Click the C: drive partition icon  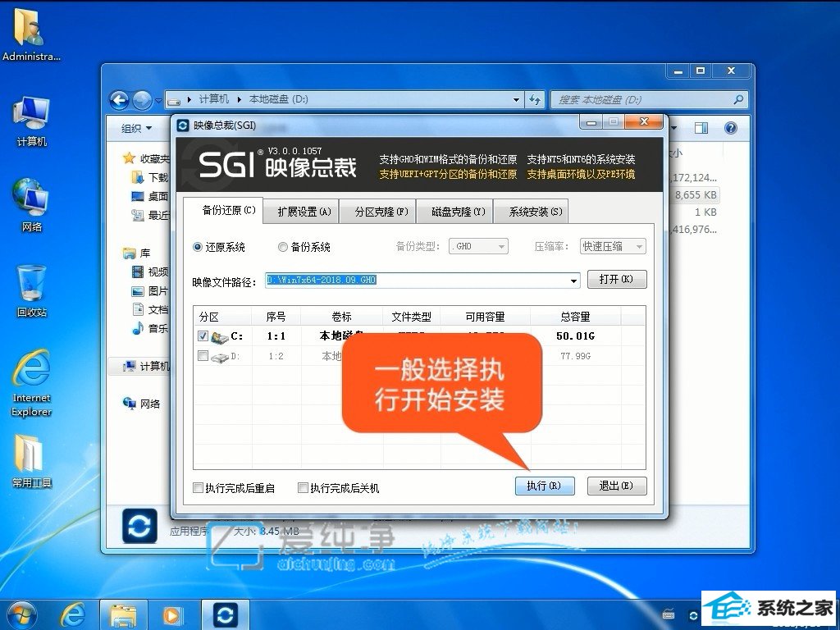(220, 337)
